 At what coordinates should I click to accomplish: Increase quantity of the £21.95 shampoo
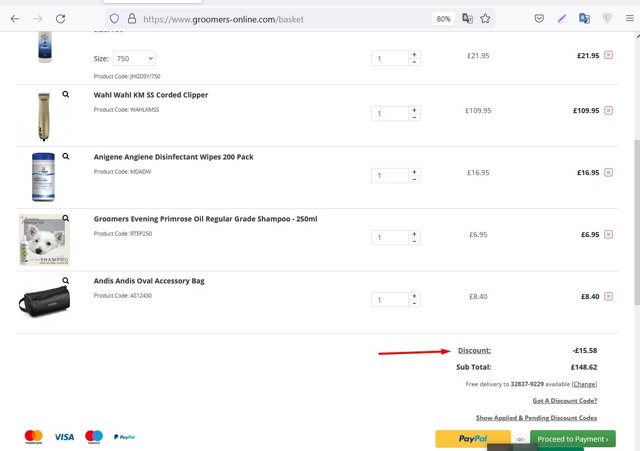tap(414, 55)
